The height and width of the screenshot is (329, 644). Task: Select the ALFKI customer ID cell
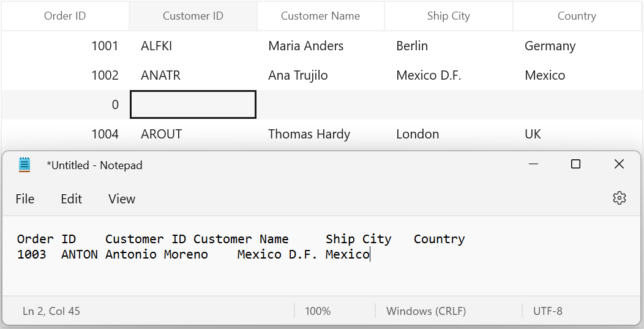[193, 46]
